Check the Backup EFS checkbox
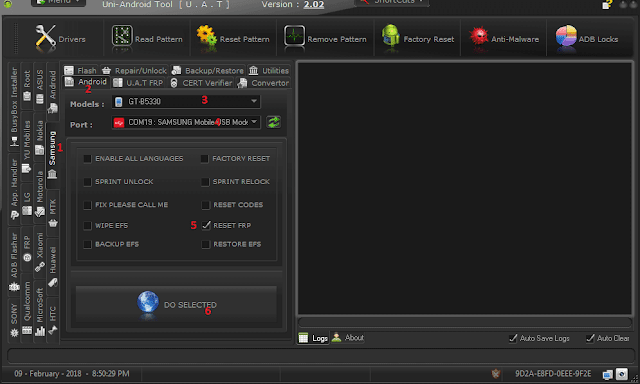This screenshot has width=640, height=384. [87, 244]
